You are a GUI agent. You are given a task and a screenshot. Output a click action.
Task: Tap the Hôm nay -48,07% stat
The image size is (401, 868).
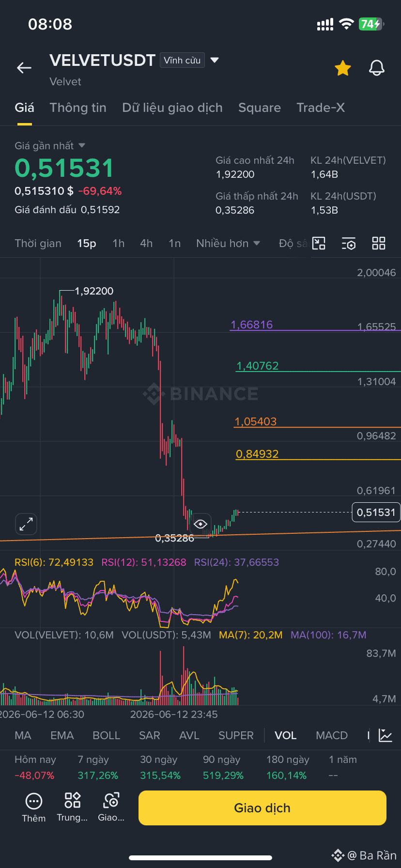point(35,767)
